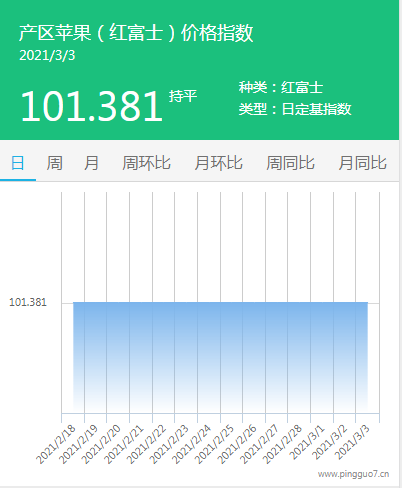Click the 101.381 y-axis label
The image size is (402, 488).
coord(28,302)
